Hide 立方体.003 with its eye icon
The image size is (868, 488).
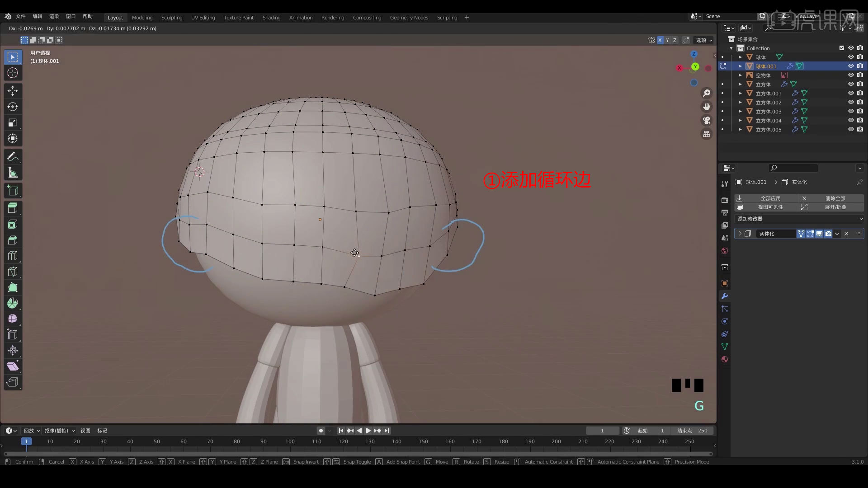851,111
